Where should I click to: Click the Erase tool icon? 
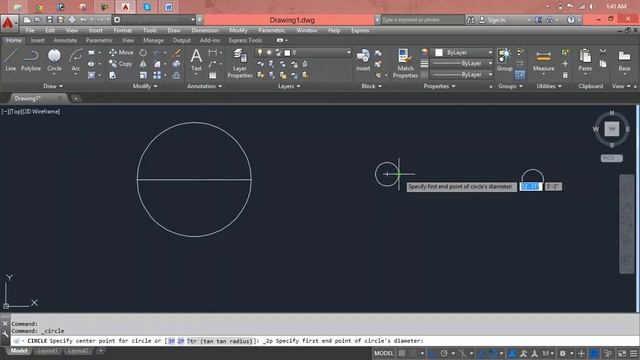tap(176, 53)
